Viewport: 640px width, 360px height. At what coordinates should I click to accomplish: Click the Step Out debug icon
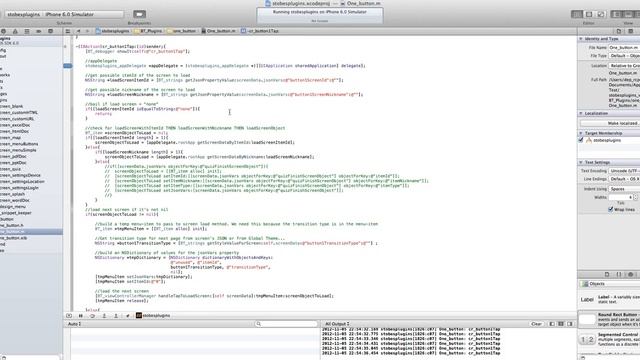(116, 316)
